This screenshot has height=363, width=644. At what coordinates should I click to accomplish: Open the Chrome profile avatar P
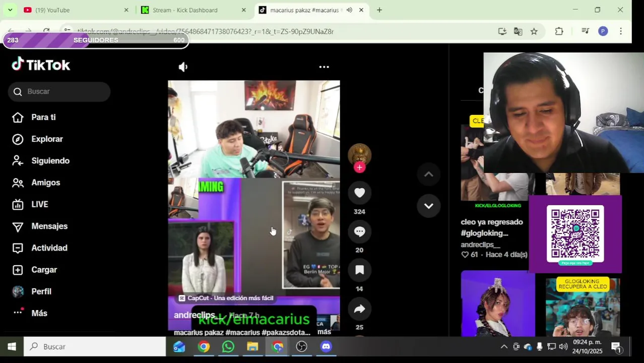point(603,31)
